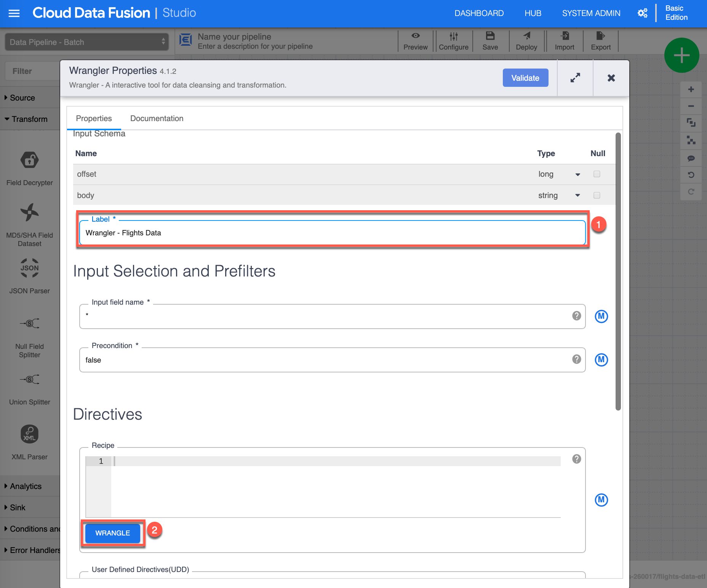Switch to the Documentation tab
Image resolution: width=707 pixels, height=588 pixels.
(x=157, y=118)
